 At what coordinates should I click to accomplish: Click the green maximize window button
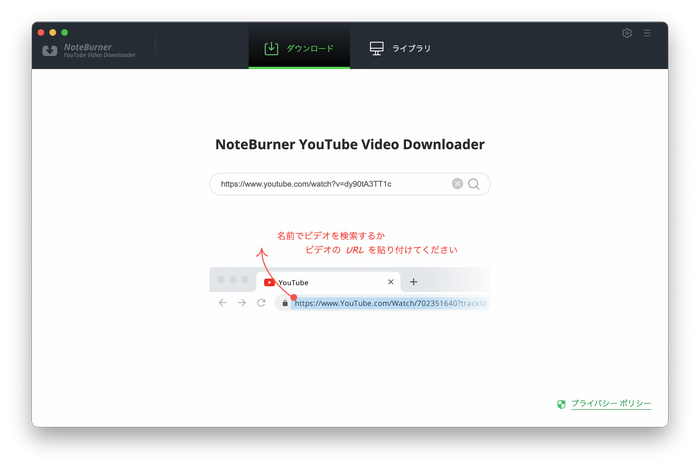[x=65, y=32]
